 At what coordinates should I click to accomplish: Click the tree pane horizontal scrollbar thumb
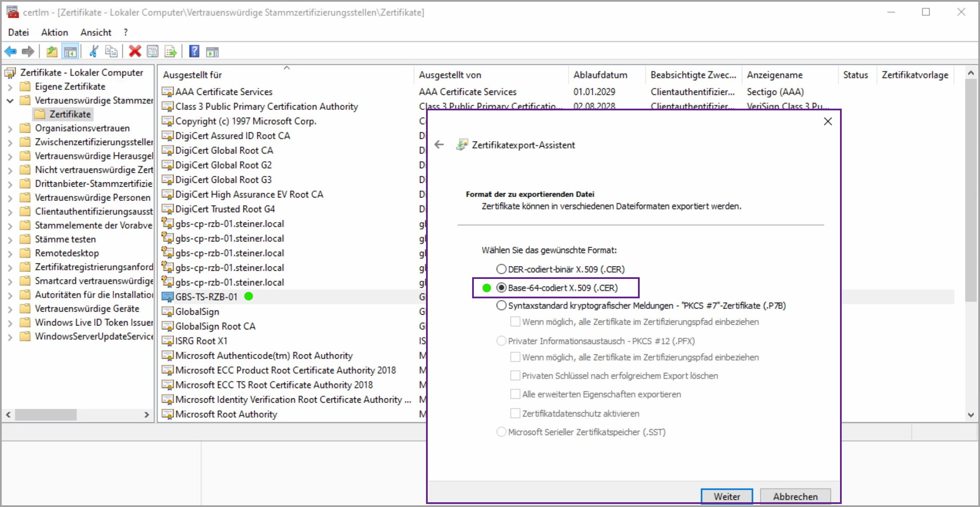pos(46,415)
